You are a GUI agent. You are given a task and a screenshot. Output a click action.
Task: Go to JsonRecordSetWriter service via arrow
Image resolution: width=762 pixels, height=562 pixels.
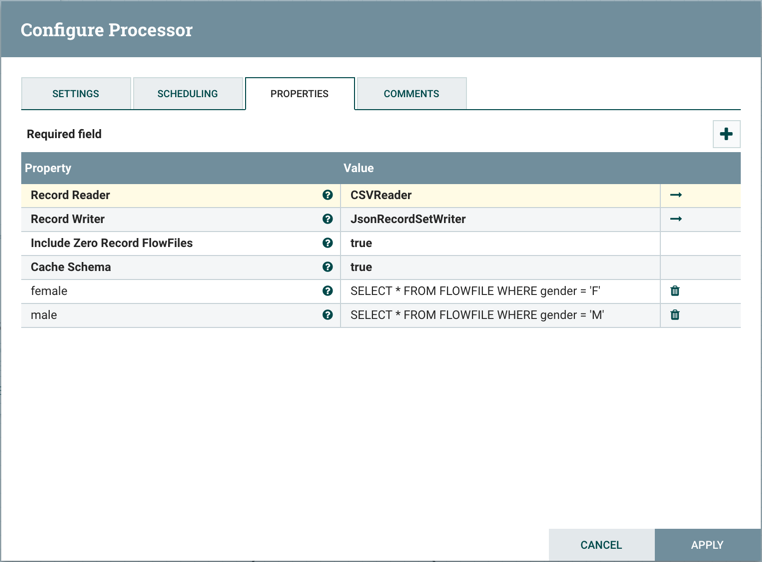coord(676,219)
